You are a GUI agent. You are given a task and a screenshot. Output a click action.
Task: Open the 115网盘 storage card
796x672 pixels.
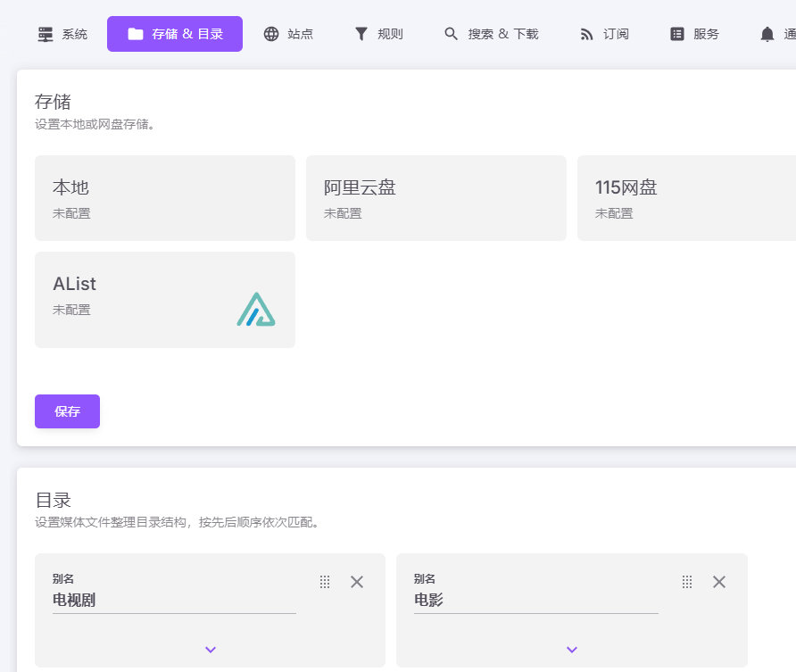click(686, 198)
